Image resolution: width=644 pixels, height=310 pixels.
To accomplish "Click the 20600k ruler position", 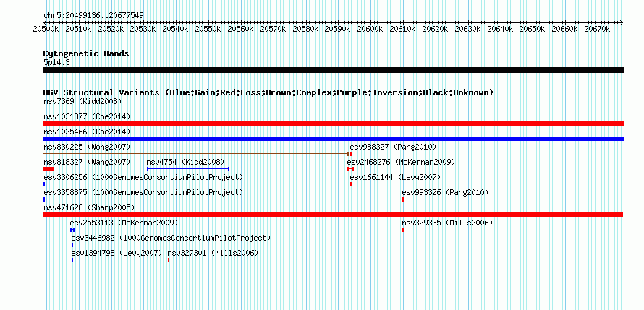I will click(x=370, y=29).
